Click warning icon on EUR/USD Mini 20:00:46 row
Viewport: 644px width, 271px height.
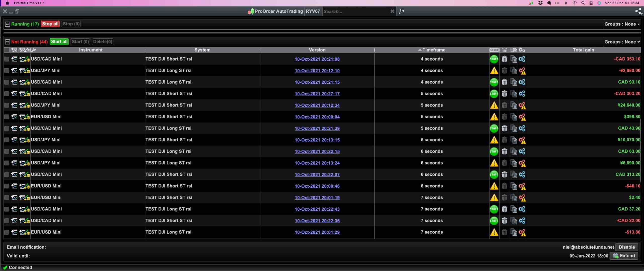point(494,186)
